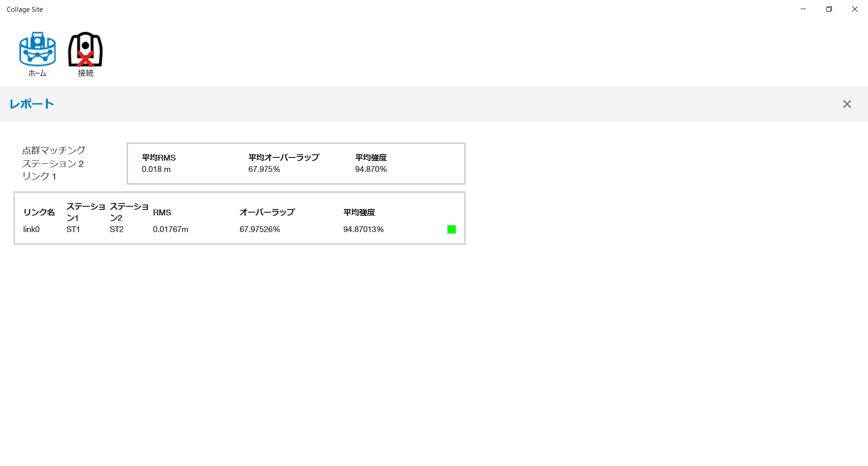Screen dimensions: 868x466
Task: Close the Collage Site application window
Action: (x=854, y=9)
